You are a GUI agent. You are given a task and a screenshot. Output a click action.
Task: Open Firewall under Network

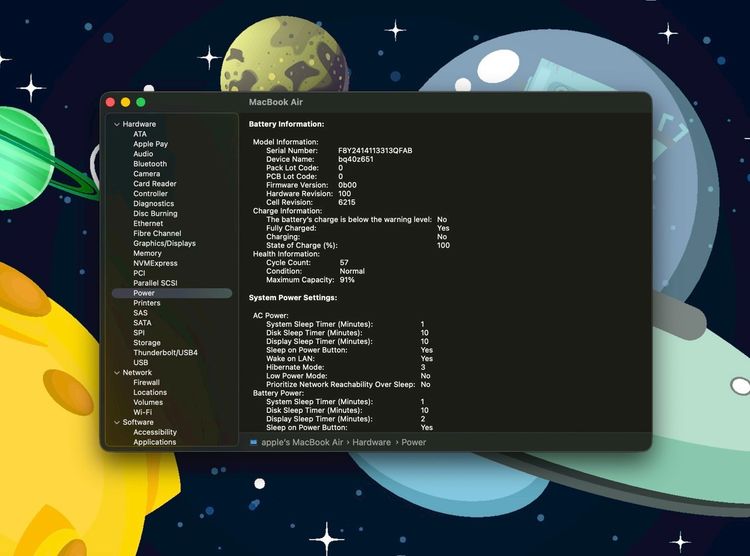click(146, 382)
